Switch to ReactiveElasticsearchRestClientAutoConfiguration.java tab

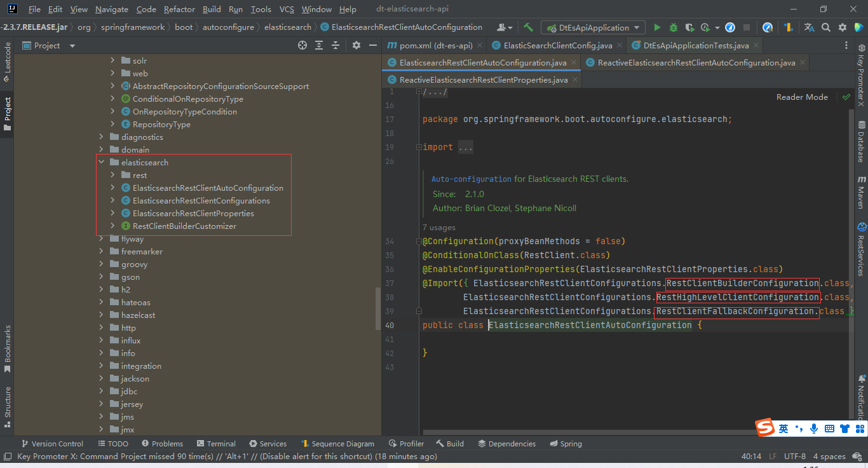click(695, 62)
